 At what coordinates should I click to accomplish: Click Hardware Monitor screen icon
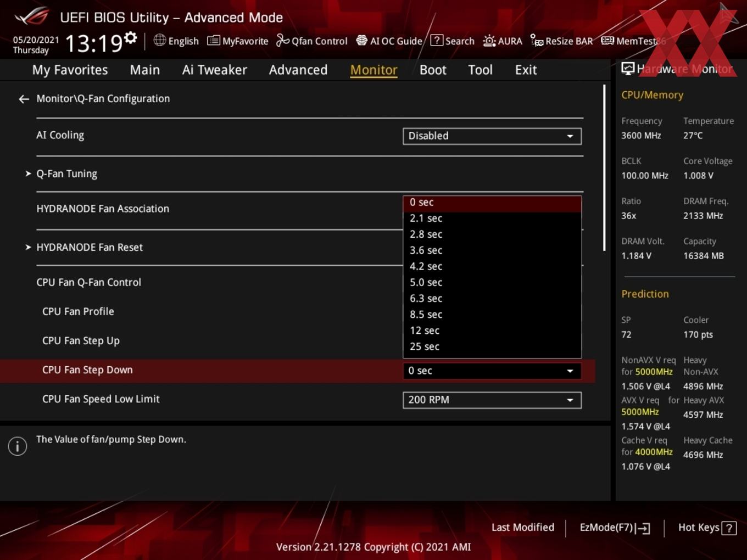627,69
